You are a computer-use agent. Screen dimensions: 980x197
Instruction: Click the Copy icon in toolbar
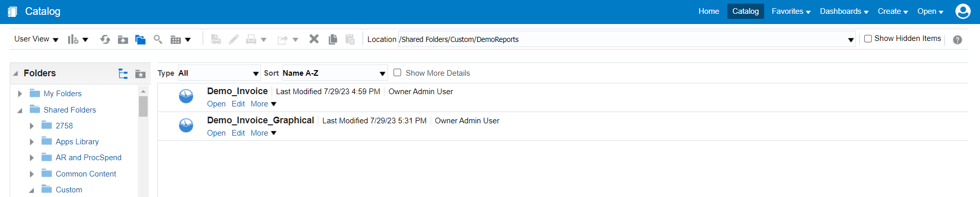tap(333, 39)
